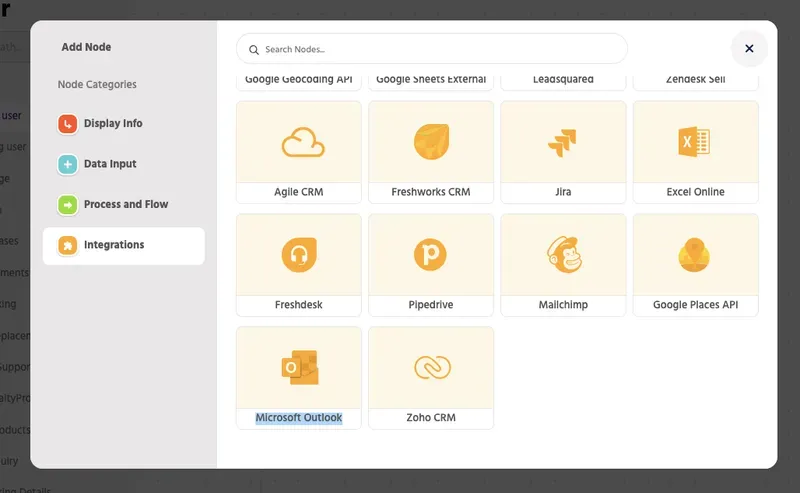Screen dimensions: 800x493
Task: Click the Freshworks CRM label
Action: [431, 192]
